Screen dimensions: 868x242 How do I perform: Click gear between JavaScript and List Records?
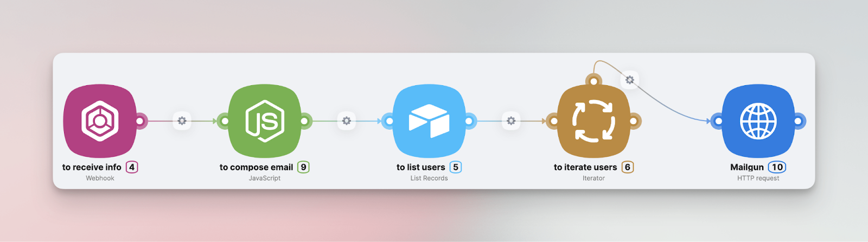(347, 120)
